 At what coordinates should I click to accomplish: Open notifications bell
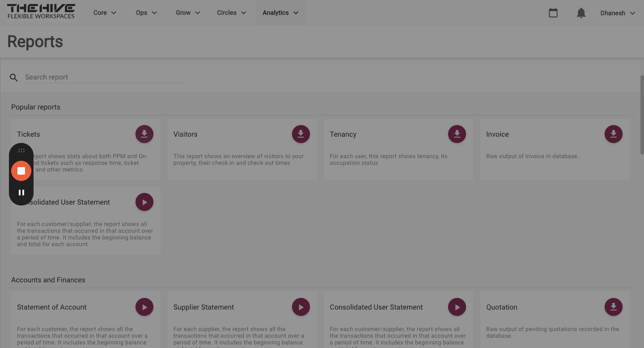point(581,13)
